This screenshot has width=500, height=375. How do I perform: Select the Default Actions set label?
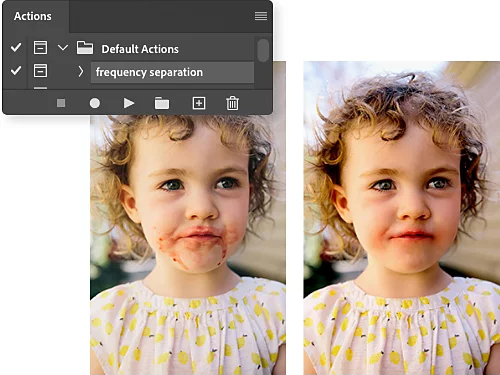140,49
